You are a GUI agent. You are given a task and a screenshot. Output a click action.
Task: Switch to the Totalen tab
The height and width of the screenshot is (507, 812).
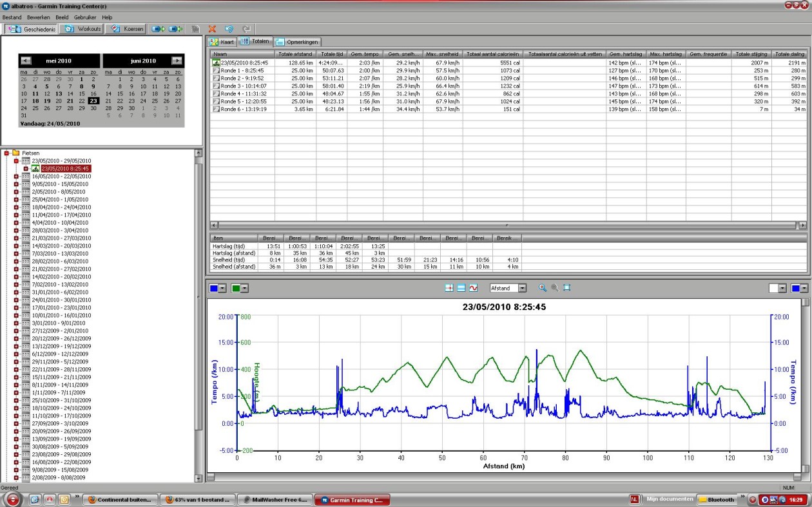click(x=255, y=41)
